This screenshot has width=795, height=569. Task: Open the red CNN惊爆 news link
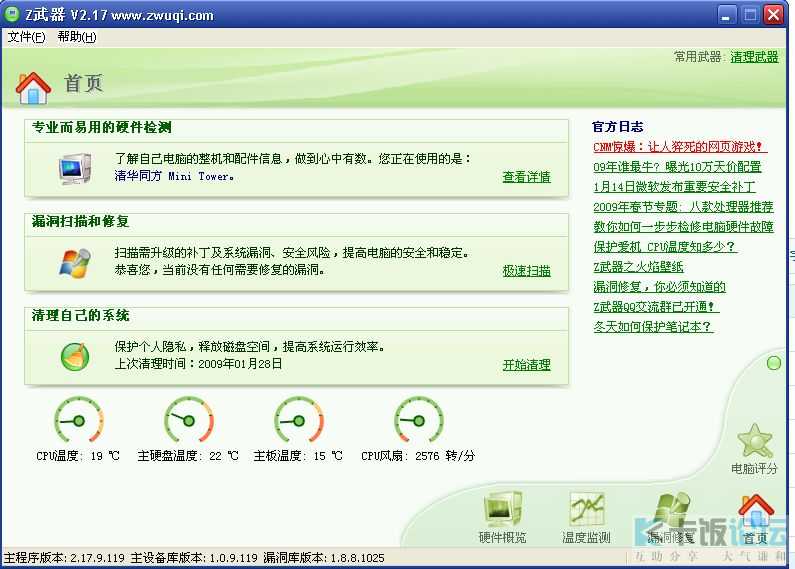pyautogui.click(x=679, y=147)
